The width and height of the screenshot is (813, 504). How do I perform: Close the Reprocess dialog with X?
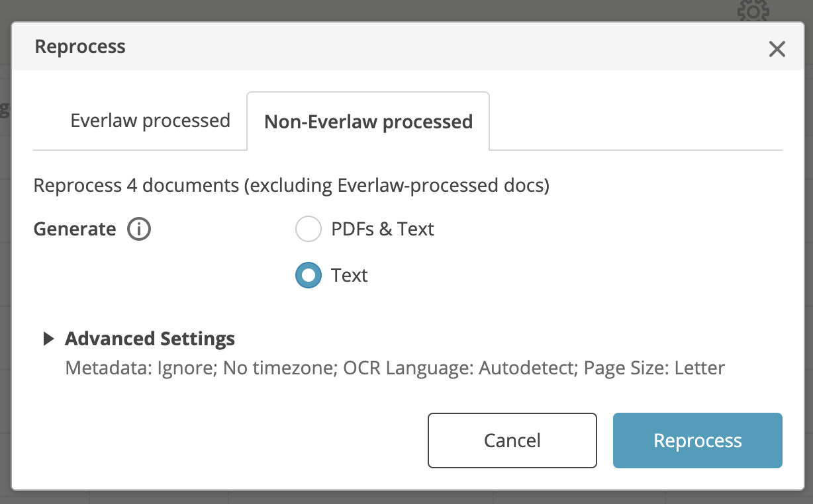777,49
